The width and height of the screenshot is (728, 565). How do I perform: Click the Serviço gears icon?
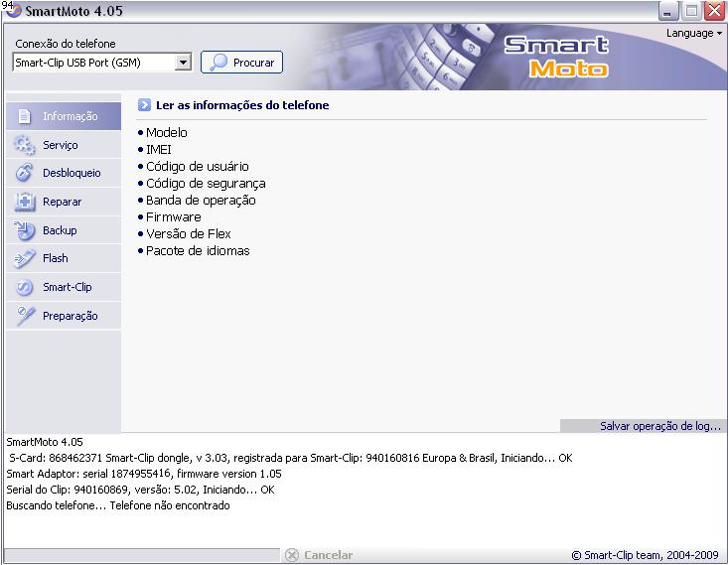(24, 145)
